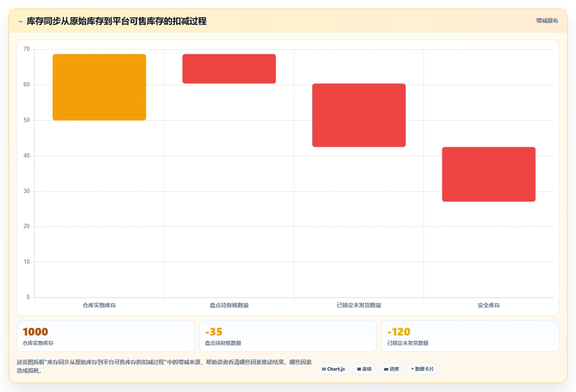The height and width of the screenshot is (392, 576).
Task: Click y-axis tick label 70
Action: click(x=27, y=49)
